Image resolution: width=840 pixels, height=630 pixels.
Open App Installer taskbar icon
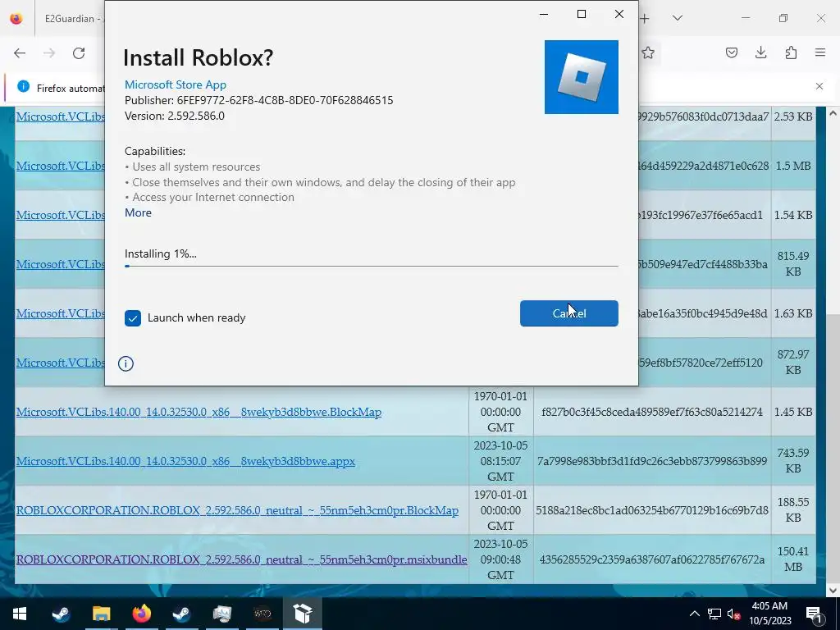[302, 614]
